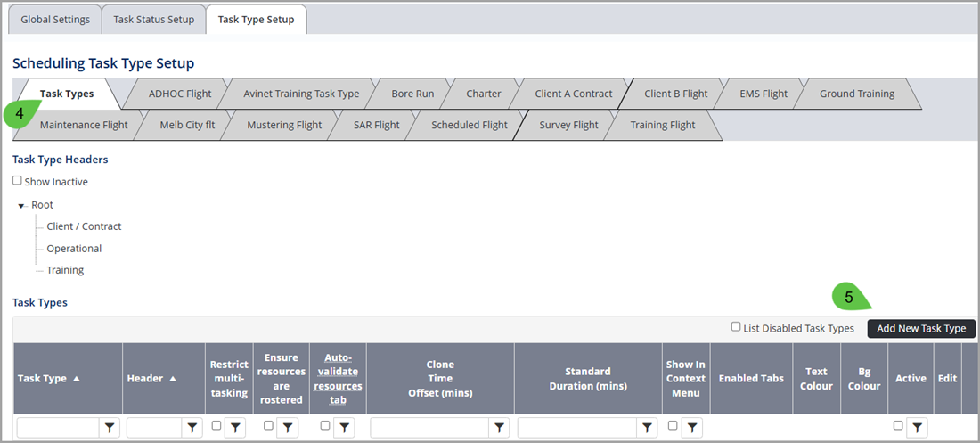Click the Active column filter icon
Image resolution: width=980 pixels, height=443 pixels.
coord(917,429)
